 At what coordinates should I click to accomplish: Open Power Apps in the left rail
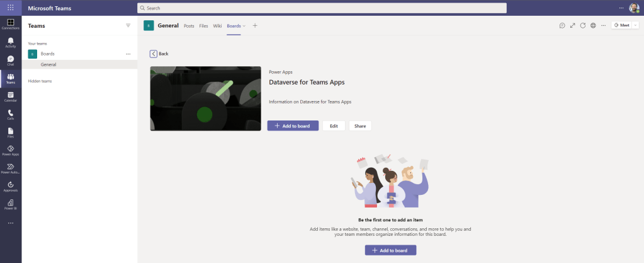(x=11, y=150)
